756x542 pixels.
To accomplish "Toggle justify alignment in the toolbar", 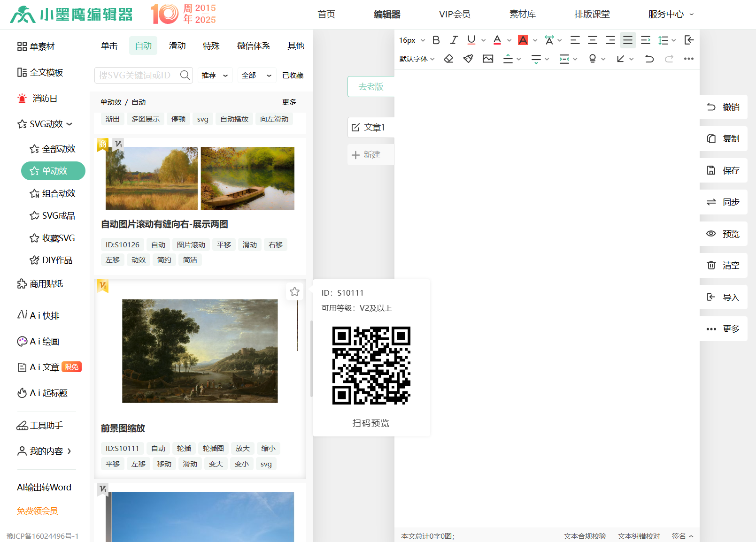I will click(x=628, y=40).
